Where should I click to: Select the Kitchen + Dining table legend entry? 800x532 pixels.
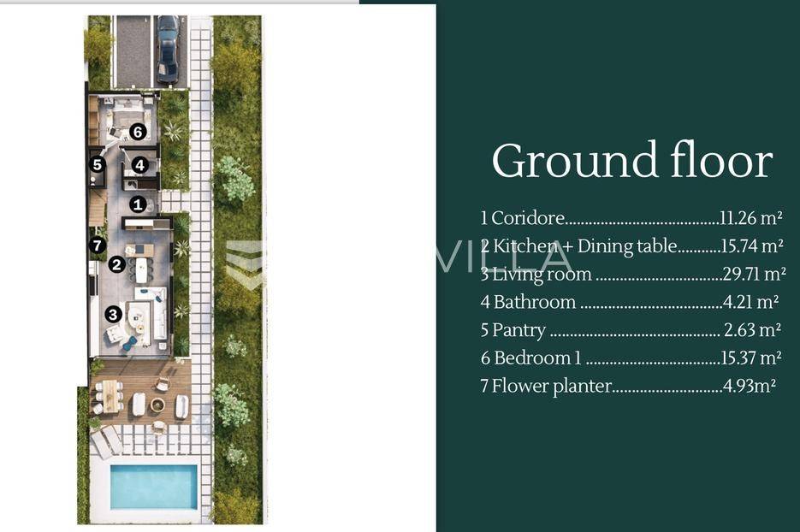click(x=632, y=245)
